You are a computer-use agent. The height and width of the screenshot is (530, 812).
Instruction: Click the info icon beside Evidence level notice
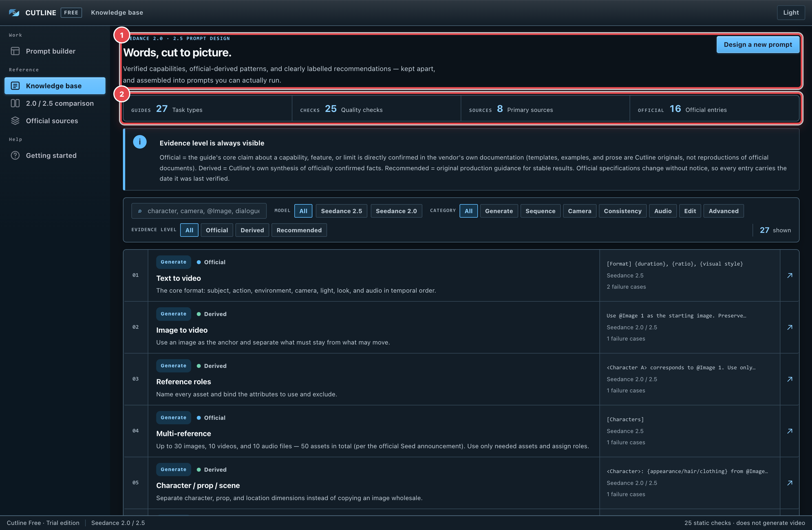[x=140, y=142]
